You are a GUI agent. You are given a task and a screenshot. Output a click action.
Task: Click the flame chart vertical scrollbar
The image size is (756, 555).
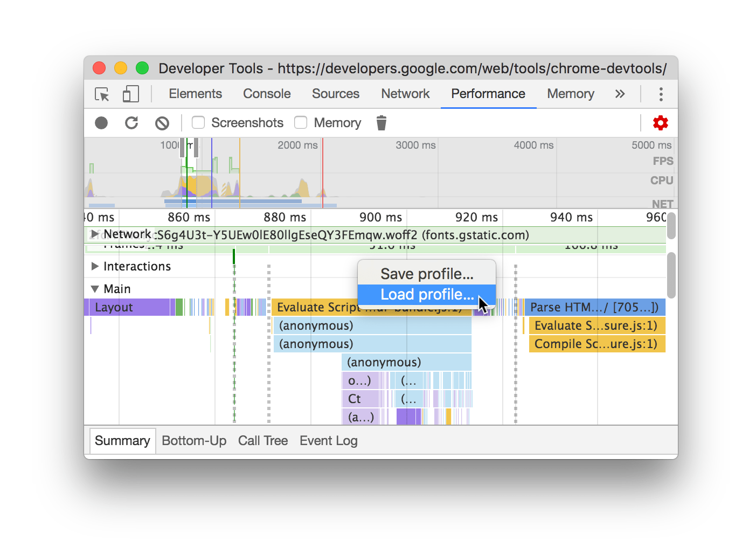click(x=671, y=275)
